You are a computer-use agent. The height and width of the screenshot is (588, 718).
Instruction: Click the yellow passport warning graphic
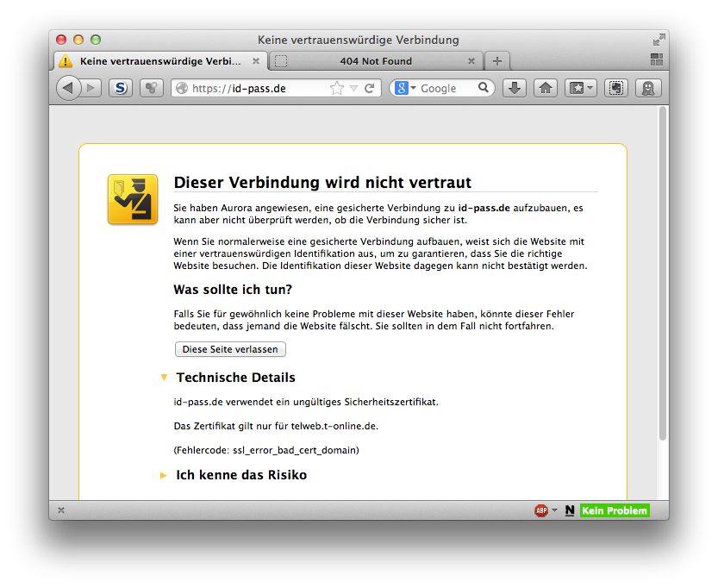point(132,199)
